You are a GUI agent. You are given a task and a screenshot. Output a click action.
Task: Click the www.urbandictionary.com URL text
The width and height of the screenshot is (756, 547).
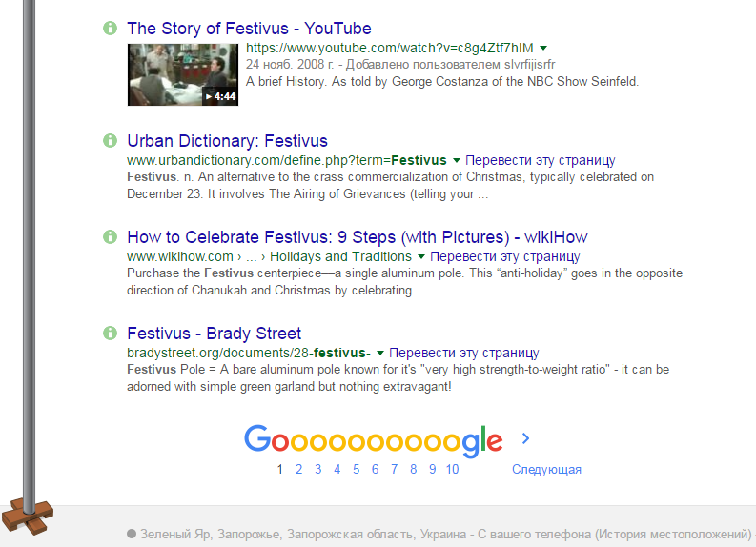[x=287, y=160]
